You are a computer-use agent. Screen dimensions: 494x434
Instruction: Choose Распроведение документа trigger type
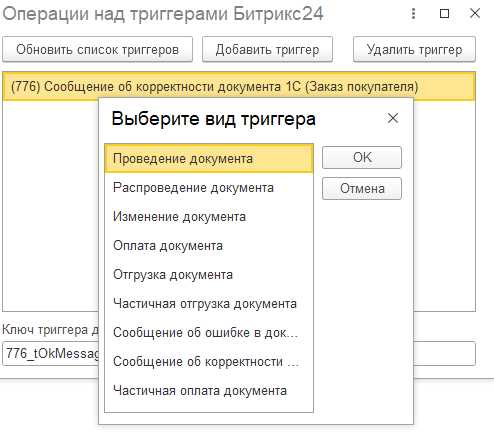(x=209, y=188)
